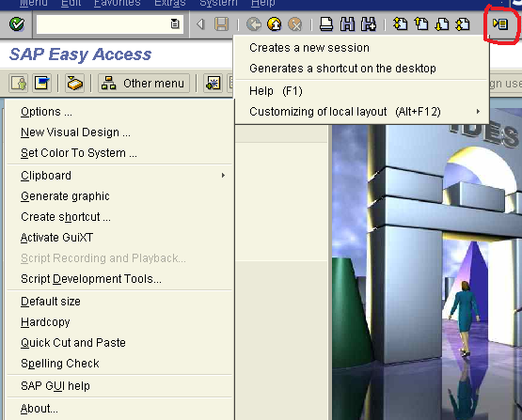Click the green Enter checkmark icon
This screenshot has height=420, width=522.
[x=17, y=23]
